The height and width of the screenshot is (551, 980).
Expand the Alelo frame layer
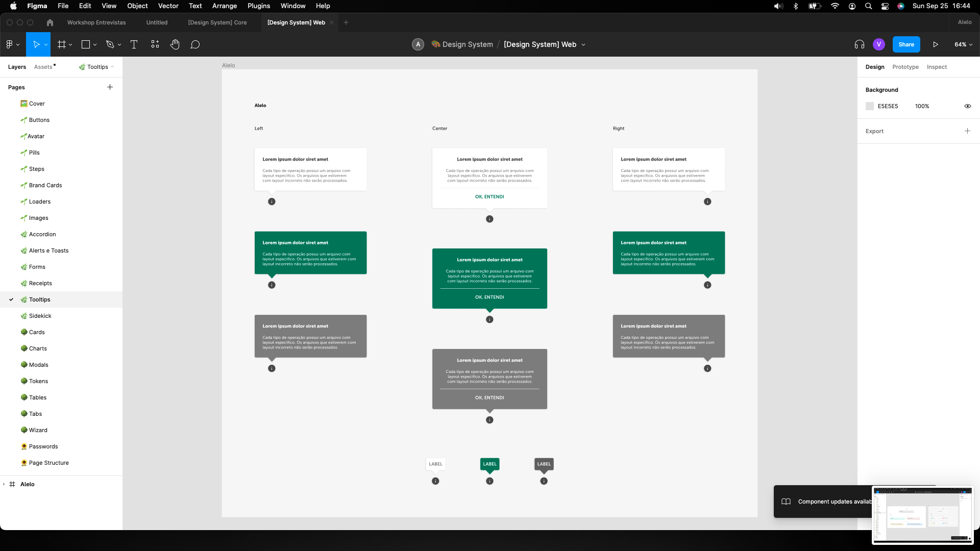4,484
